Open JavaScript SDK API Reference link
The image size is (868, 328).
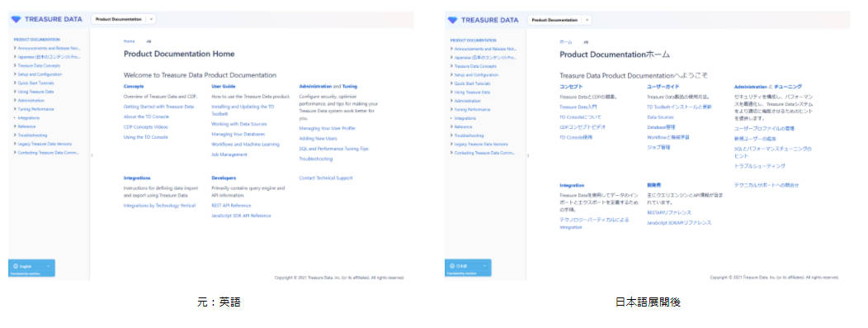coord(242,216)
